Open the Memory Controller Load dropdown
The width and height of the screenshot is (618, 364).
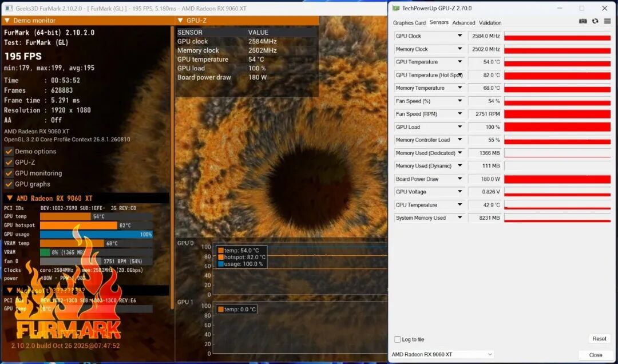click(x=459, y=140)
